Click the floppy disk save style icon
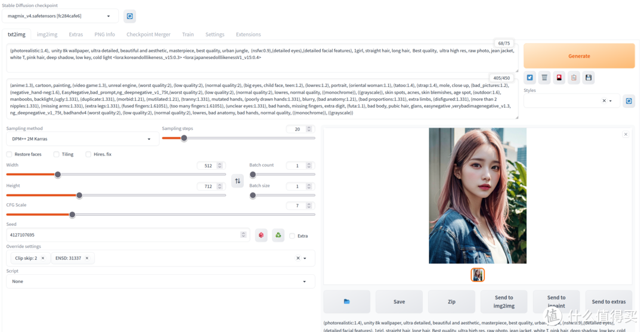This screenshot has height=332, width=644. (589, 77)
